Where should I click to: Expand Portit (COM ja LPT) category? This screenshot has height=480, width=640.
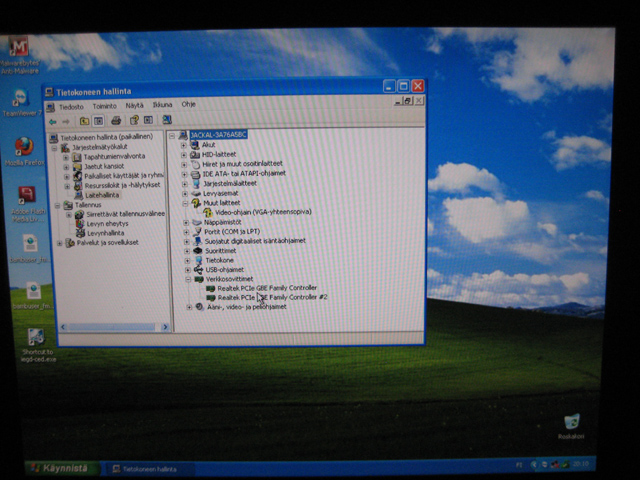187,232
